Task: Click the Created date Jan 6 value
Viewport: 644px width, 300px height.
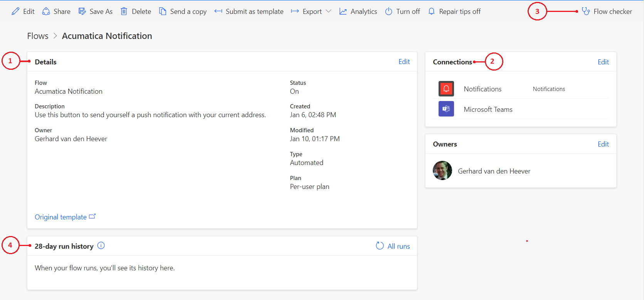Action: pyautogui.click(x=313, y=115)
